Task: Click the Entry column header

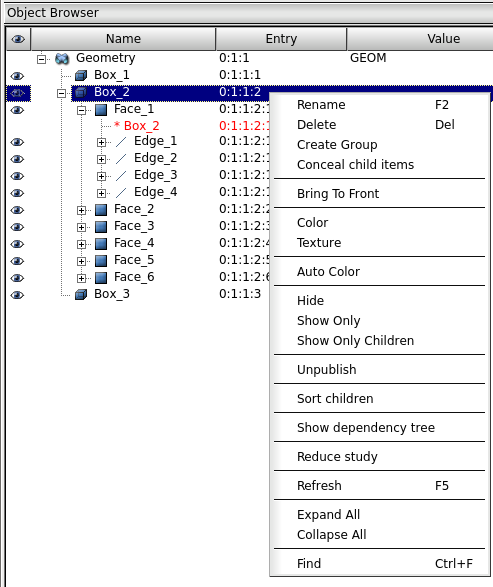Action: [x=281, y=39]
